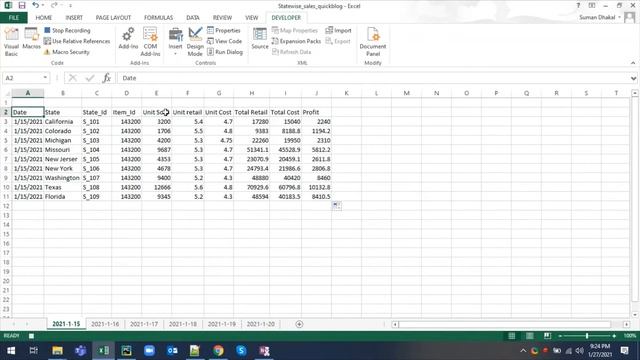Select cell containing California

pos(62,122)
